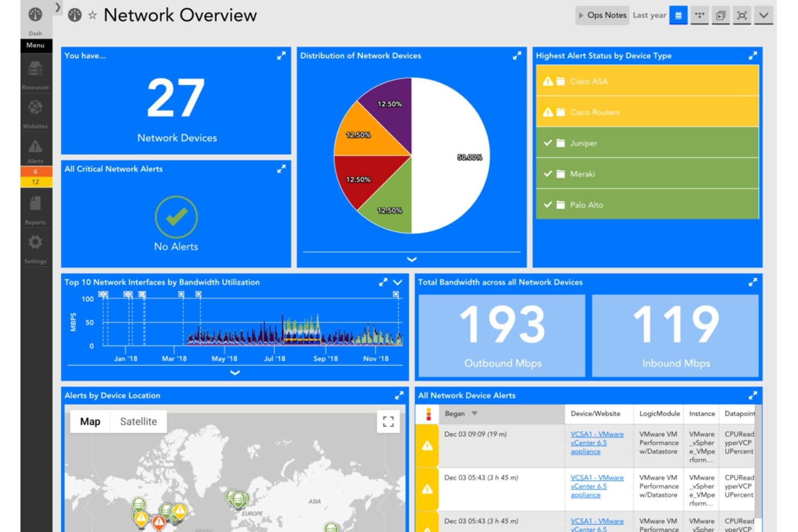The height and width of the screenshot is (532, 798).
Task: Click the clone dashboard icon in toolbar
Action: pos(721,16)
